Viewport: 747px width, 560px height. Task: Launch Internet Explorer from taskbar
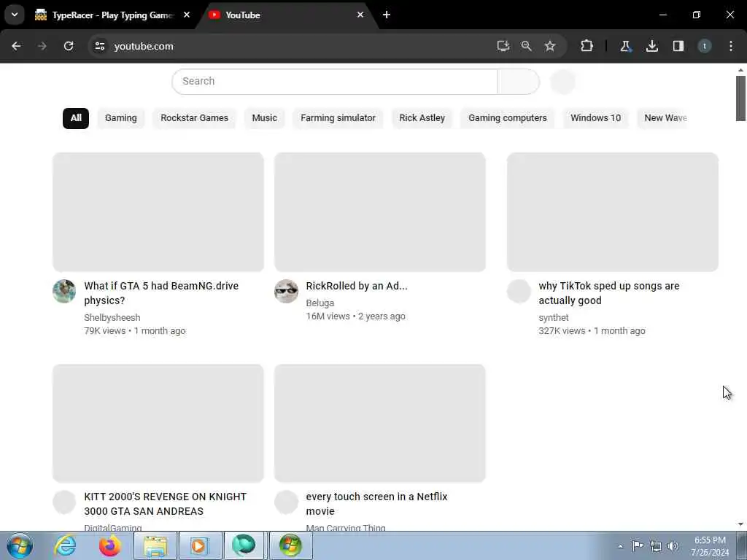[65, 545]
